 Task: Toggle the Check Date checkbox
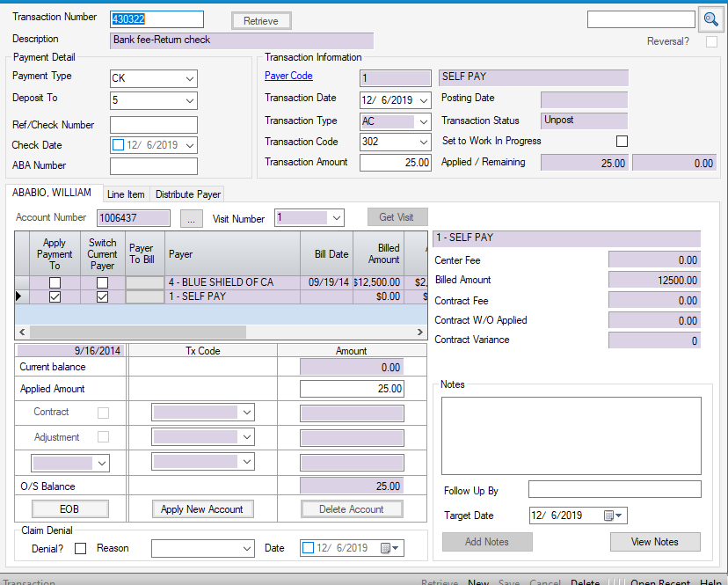119,145
